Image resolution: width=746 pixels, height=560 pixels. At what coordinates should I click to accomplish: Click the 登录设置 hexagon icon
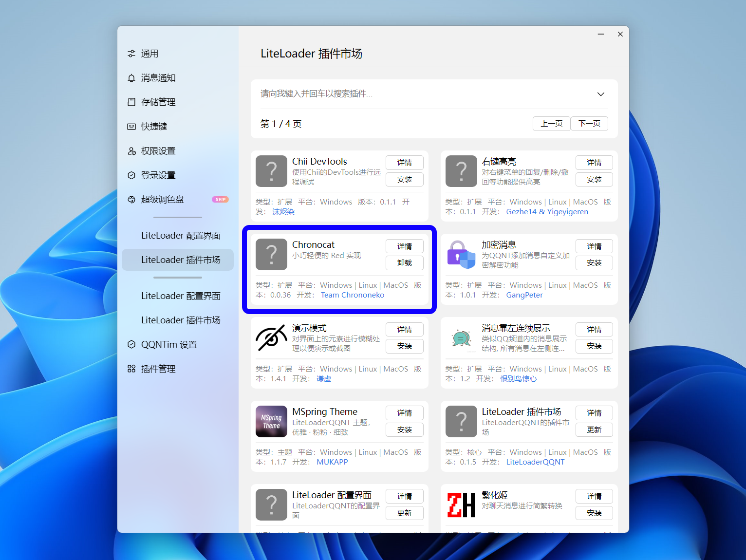click(131, 175)
